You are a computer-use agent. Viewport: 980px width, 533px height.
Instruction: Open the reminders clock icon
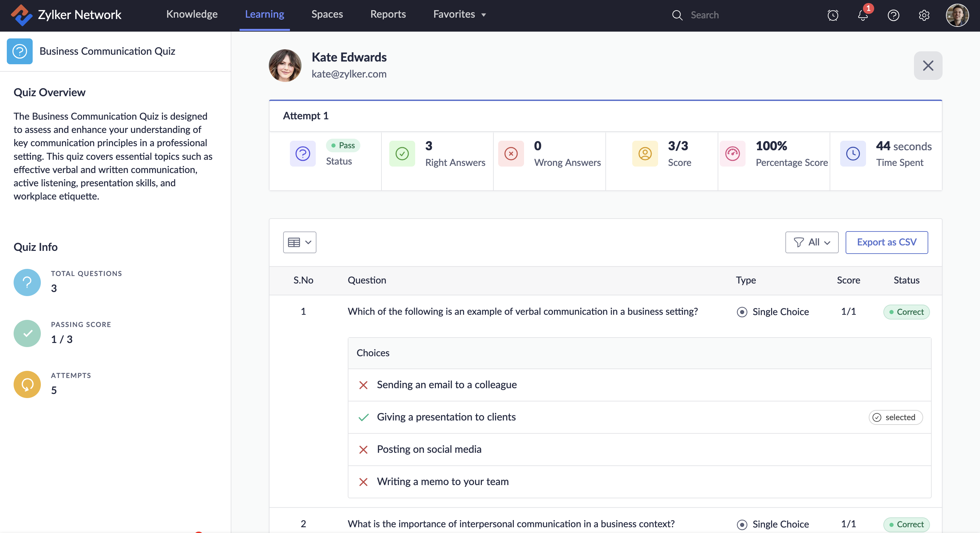833,15
